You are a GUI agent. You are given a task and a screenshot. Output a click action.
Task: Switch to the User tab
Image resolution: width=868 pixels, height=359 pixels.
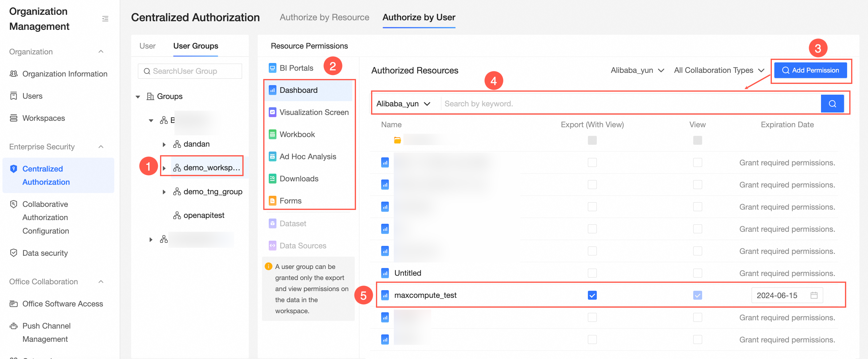pos(147,46)
